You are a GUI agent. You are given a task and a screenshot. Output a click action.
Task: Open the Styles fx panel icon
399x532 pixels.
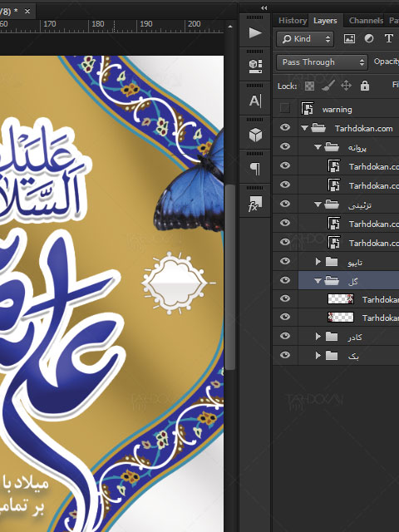(255, 204)
